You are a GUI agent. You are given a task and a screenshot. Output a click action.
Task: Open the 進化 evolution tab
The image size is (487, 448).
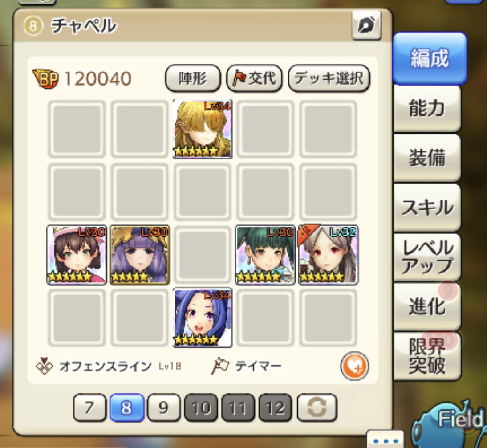[x=427, y=306]
